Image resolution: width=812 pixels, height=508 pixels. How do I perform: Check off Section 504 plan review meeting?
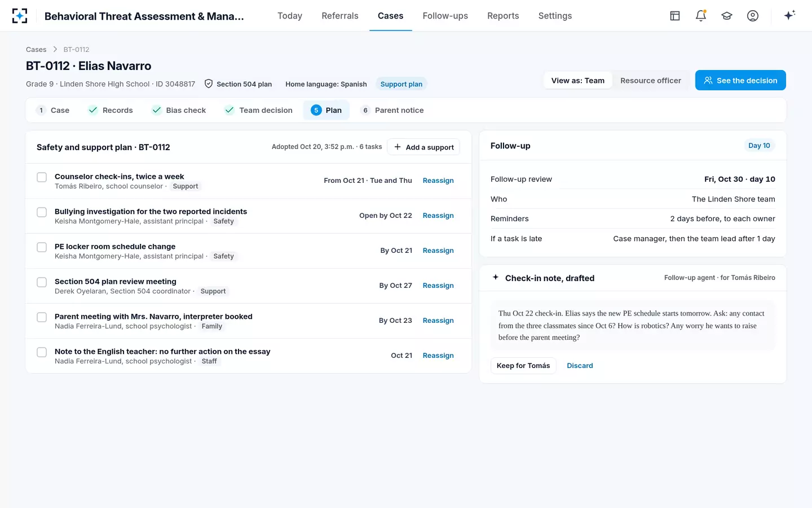[42, 282]
